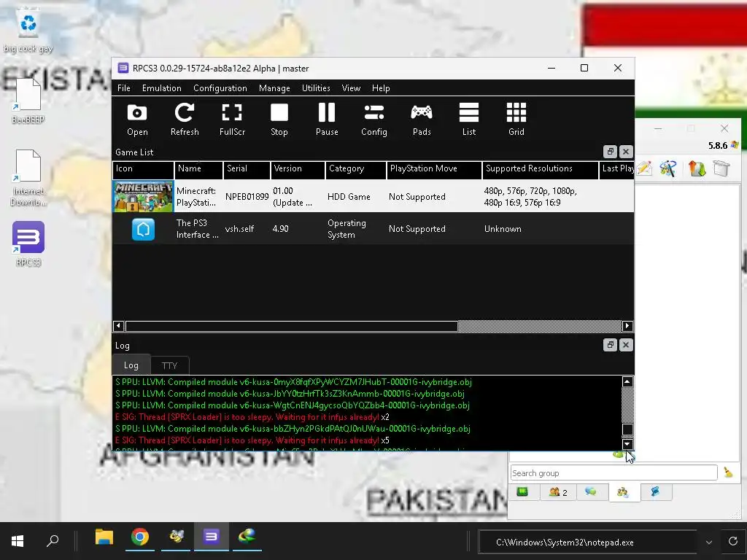
Task: Open the Emulation menu
Action: (x=161, y=88)
